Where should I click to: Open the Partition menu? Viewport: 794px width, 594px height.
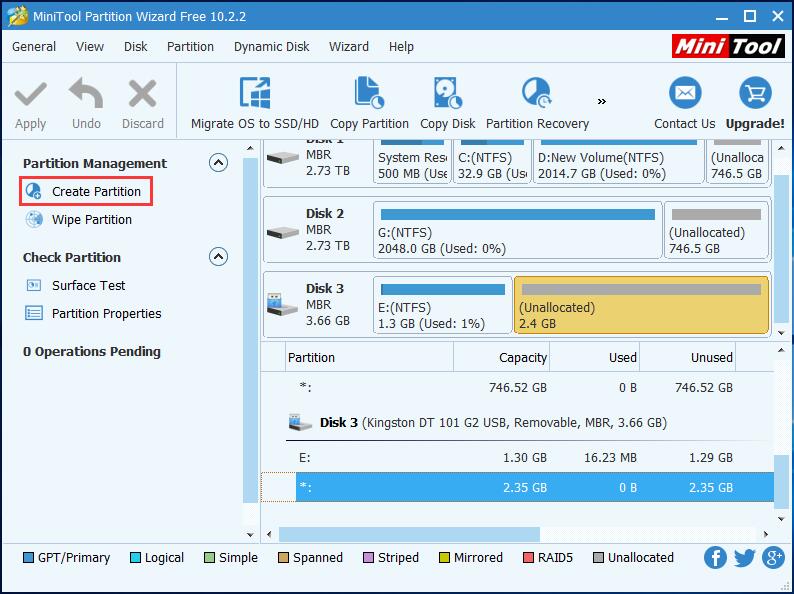pos(190,47)
